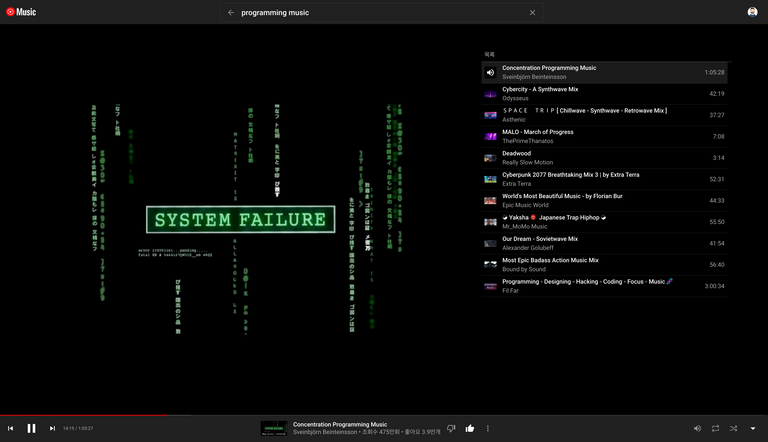Toggle shuffle mode

(x=733, y=428)
